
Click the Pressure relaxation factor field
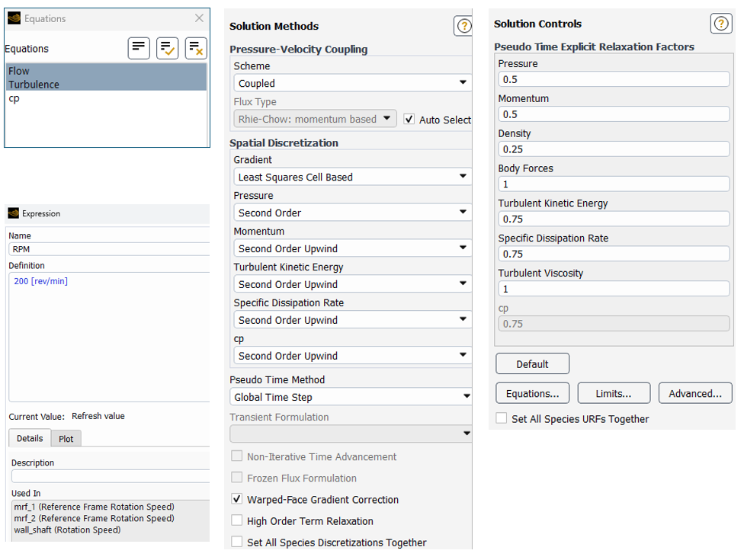point(614,79)
